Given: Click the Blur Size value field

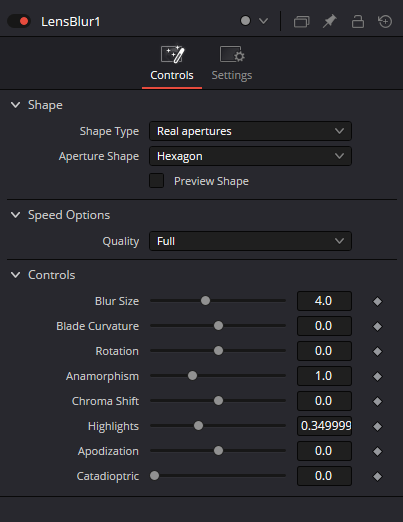Looking at the screenshot, I should (324, 301).
